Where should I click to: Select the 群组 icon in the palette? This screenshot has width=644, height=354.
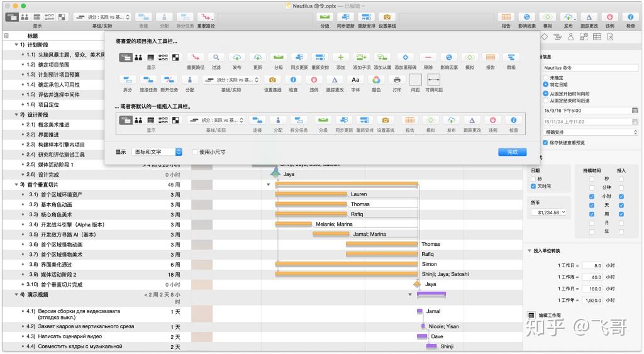511,57
